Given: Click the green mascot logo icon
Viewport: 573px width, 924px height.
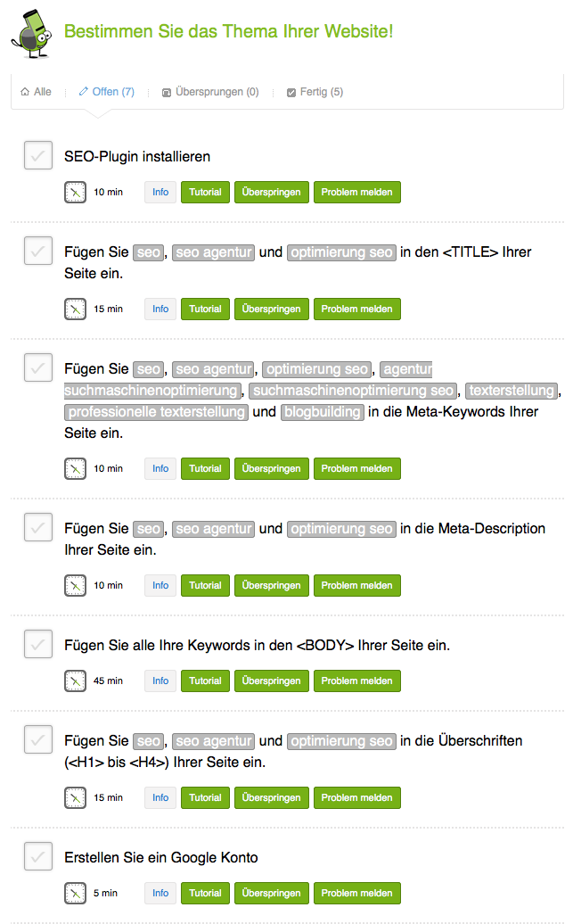Looking at the screenshot, I should [x=30, y=33].
